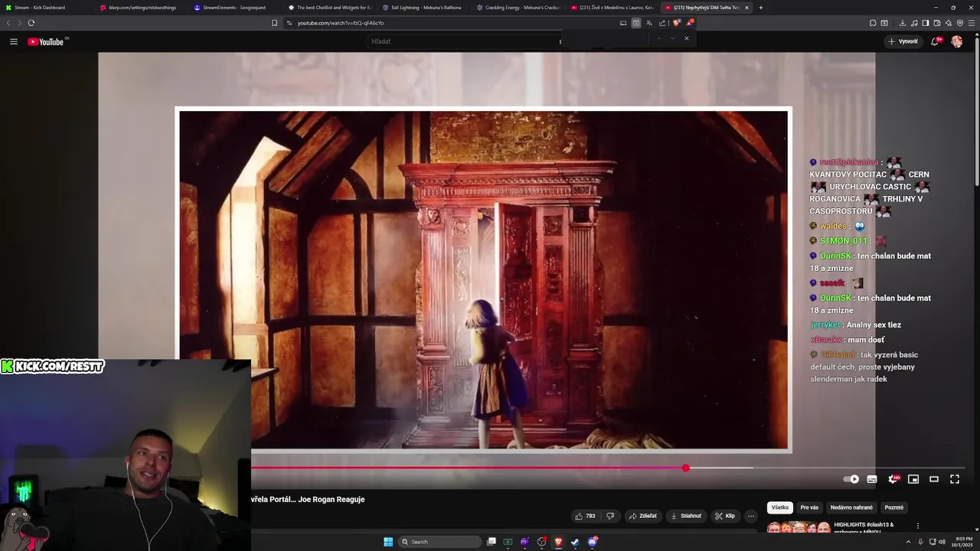
Task: Close the find-in-page bar
Action: point(687,38)
